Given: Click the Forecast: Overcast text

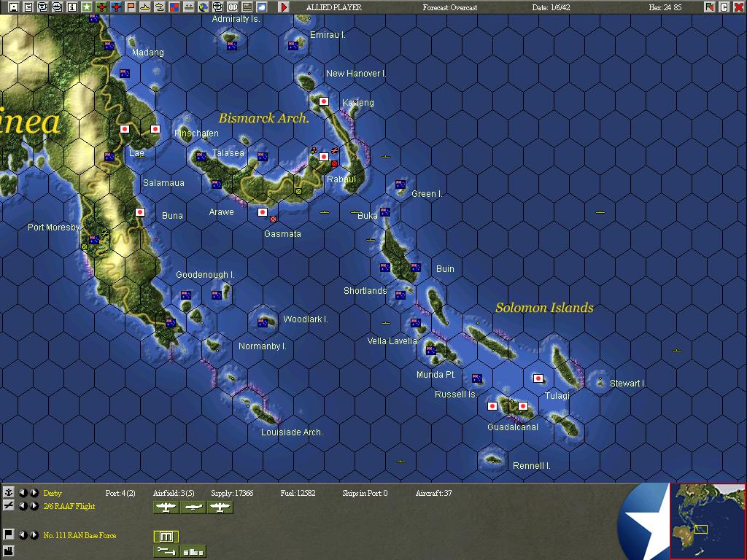Looking at the screenshot, I should point(449,7).
